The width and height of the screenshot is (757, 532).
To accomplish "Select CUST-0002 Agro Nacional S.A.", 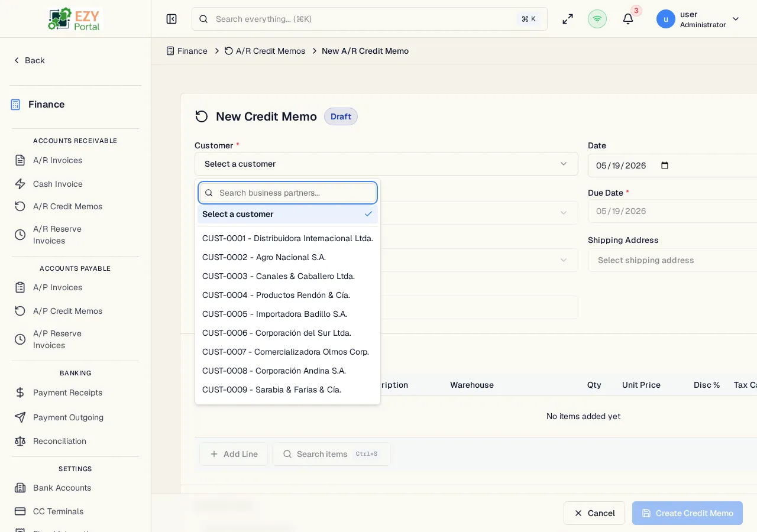I will (x=287, y=257).
